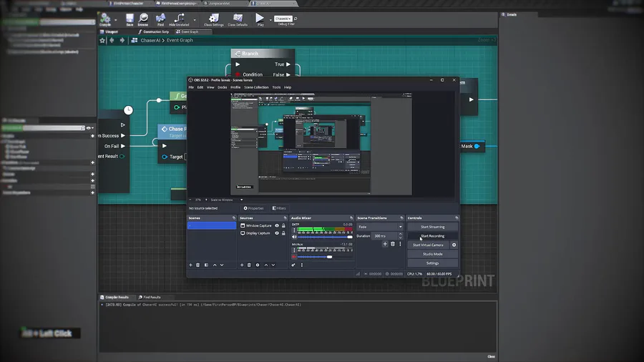Toggle Studio Mode in OBS
Screen dimensions: 644x362
click(x=432, y=254)
